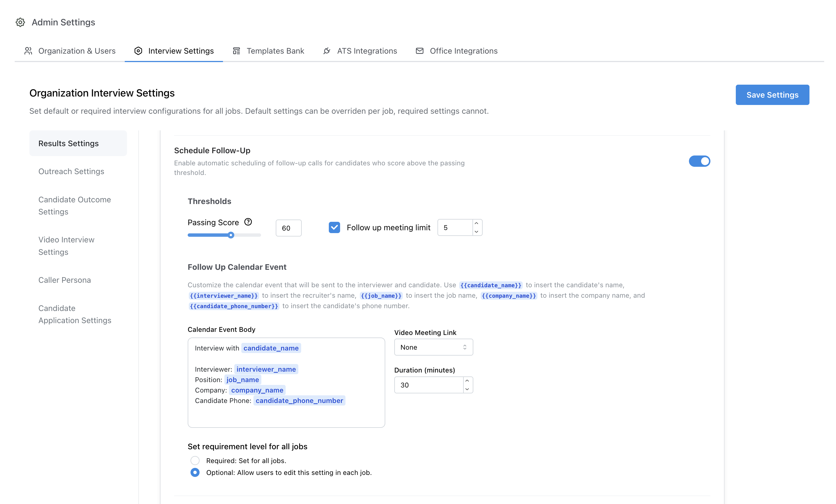Click the Templates Bank icon
The image size is (836, 504).
[237, 51]
